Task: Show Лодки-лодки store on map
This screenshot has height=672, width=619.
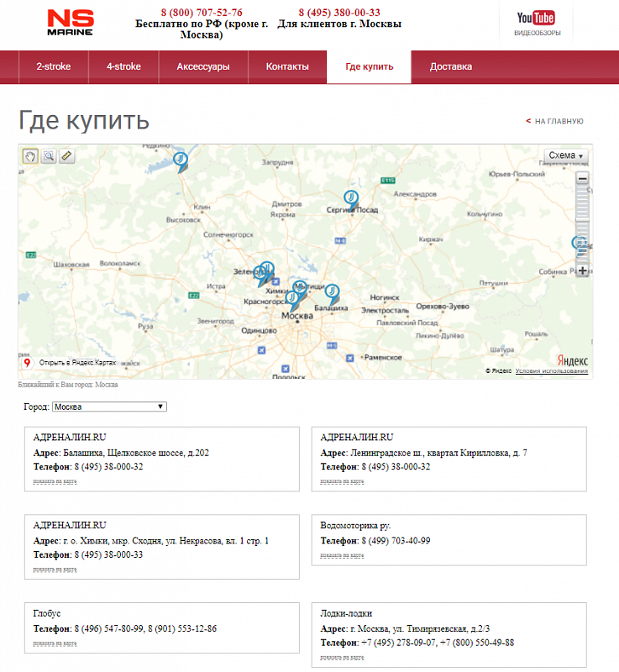Action: 342,657
